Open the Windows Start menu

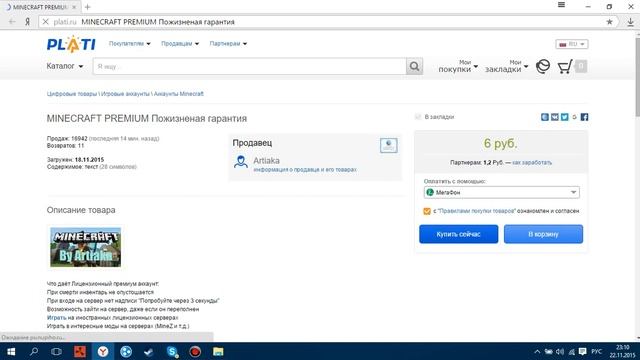pos(11,351)
